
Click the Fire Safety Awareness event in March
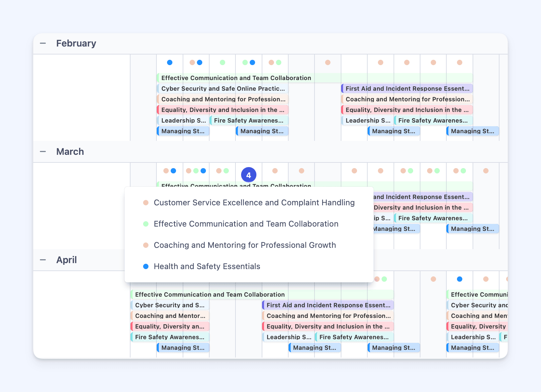tap(433, 218)
